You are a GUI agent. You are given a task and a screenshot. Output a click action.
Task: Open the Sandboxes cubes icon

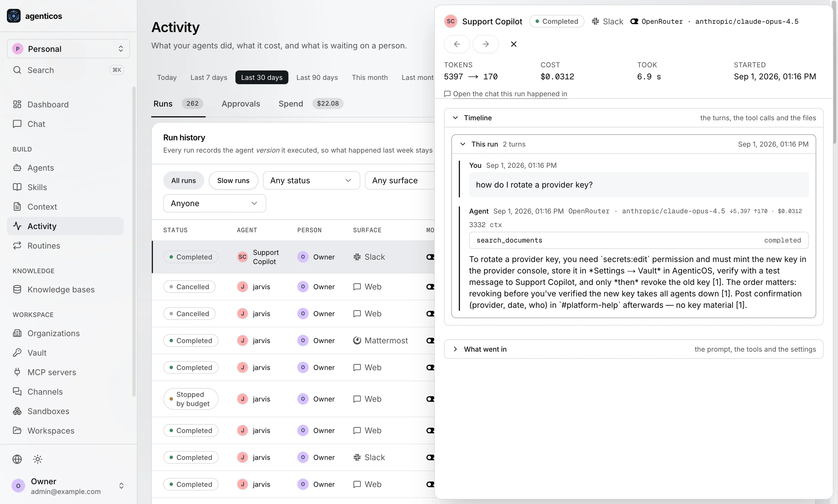[17, 411]
